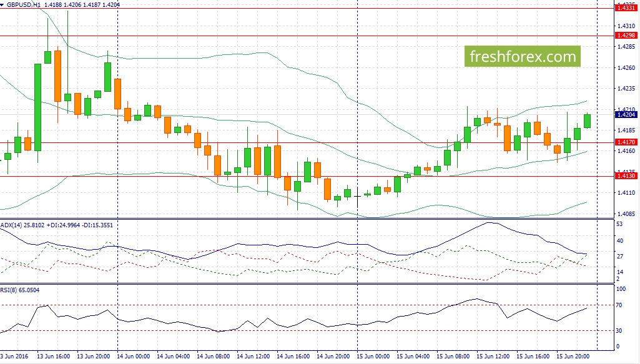The width and height of the screenshot is (640, 364).
Task: Select the RSI 70 level on scale
Action: (619, 305)
